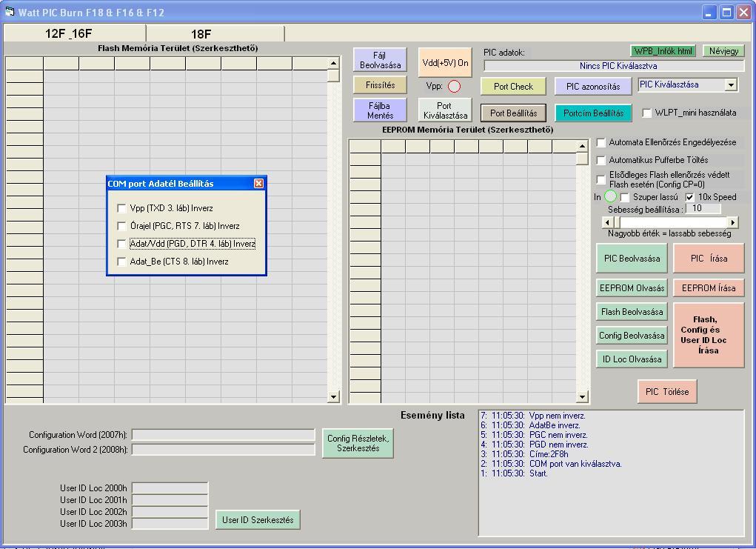Open Port Kiválasztása
The height and width of the screenshot is (549, 756).
click(x=444, y=110)
